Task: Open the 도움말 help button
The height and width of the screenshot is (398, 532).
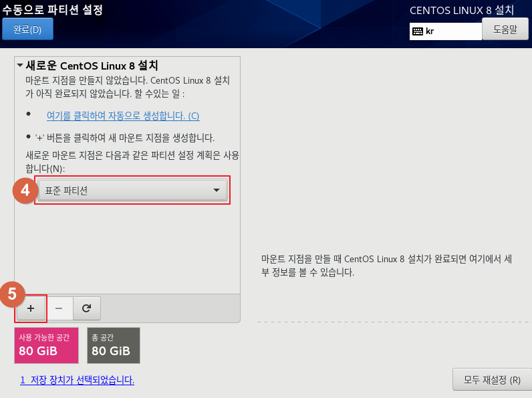Action: click(x=505, y=29)
